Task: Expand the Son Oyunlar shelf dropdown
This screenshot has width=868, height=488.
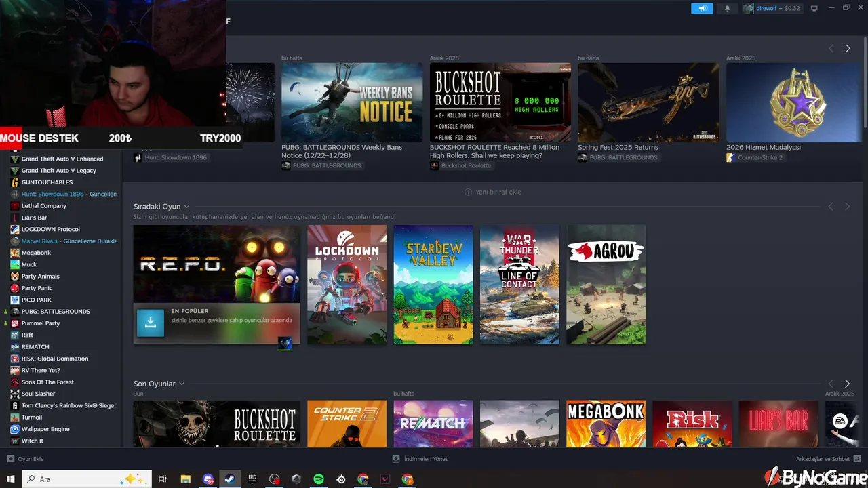Action: [181, 384]
